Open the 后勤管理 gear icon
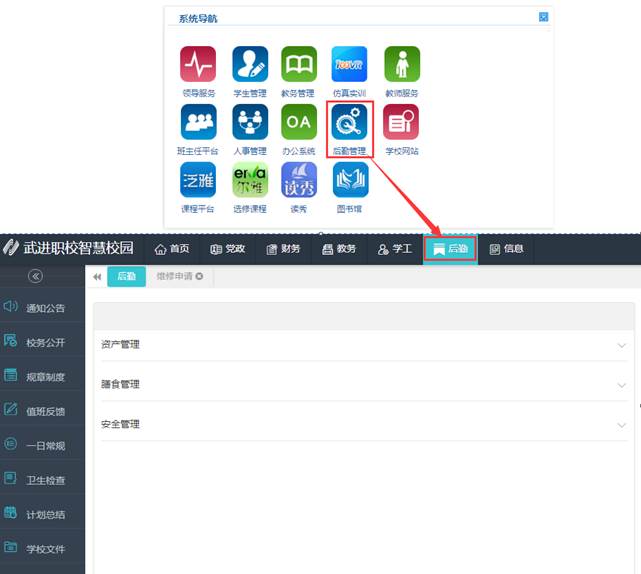This screenshot has height=574, width=641. pyautogui.click(x=349, y=122)
